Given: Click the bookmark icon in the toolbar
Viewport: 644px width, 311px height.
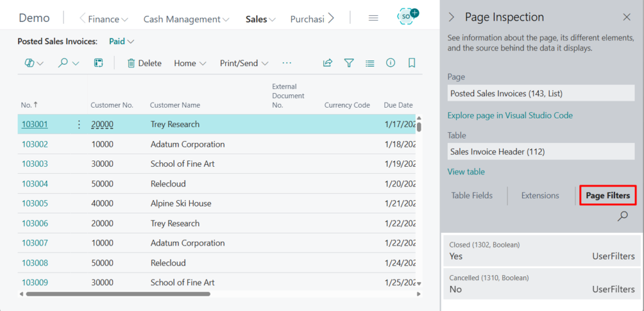Looking at the screenshot, I should pyautogui.click(x=412, y=63).
